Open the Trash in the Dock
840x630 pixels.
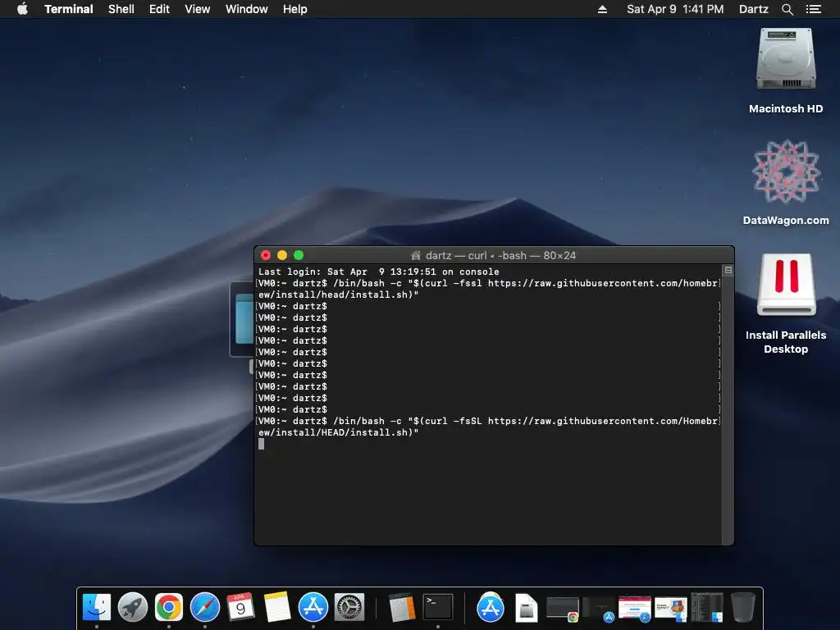coord(742,607)
